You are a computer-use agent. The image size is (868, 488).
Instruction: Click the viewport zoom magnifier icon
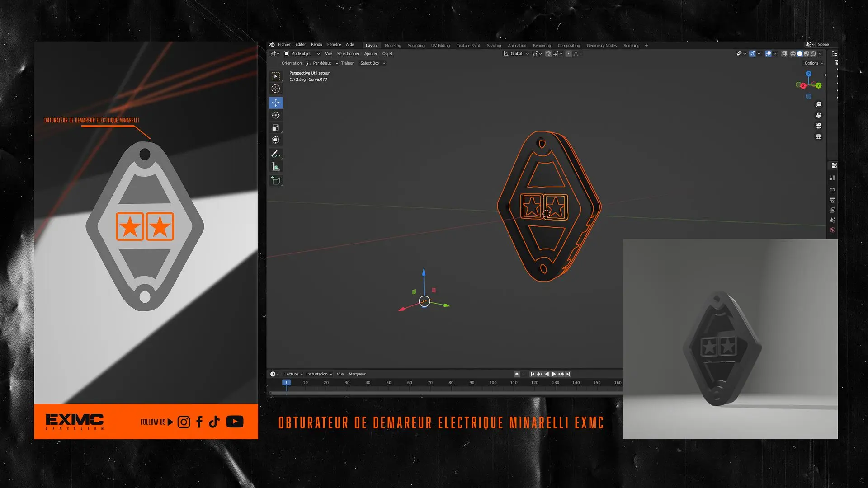[x=818, y=105]
